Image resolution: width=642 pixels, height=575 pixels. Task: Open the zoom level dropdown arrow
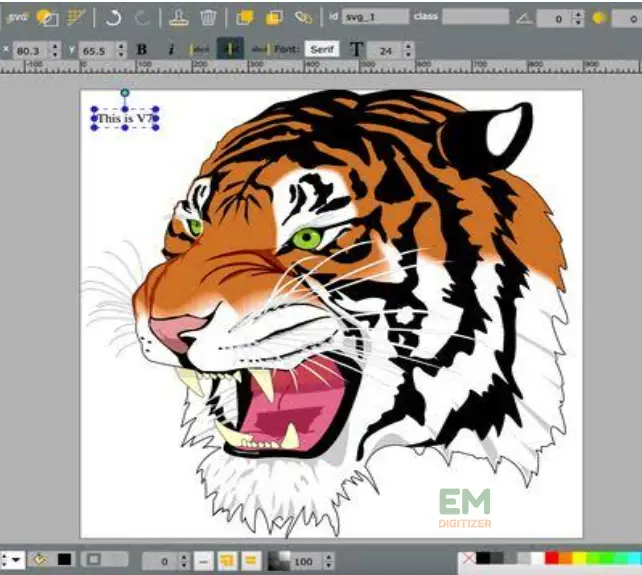[x=17, y=560]
